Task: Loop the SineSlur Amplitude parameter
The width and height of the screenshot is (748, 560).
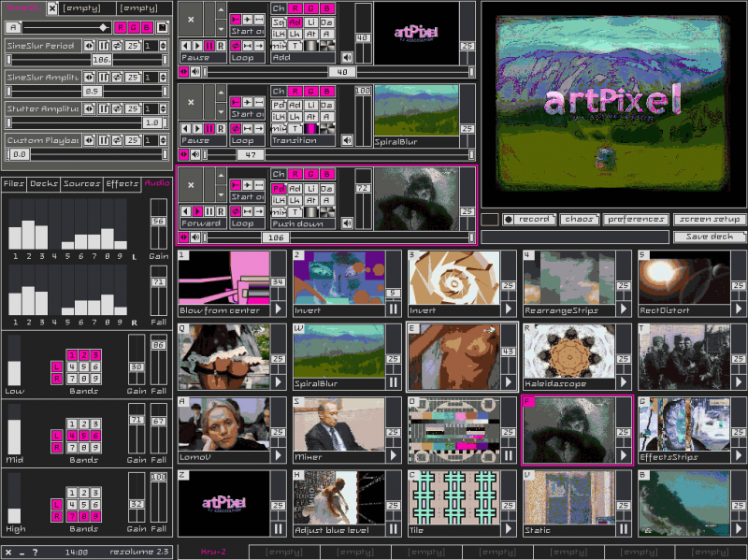Action: [x=117, y=78]
